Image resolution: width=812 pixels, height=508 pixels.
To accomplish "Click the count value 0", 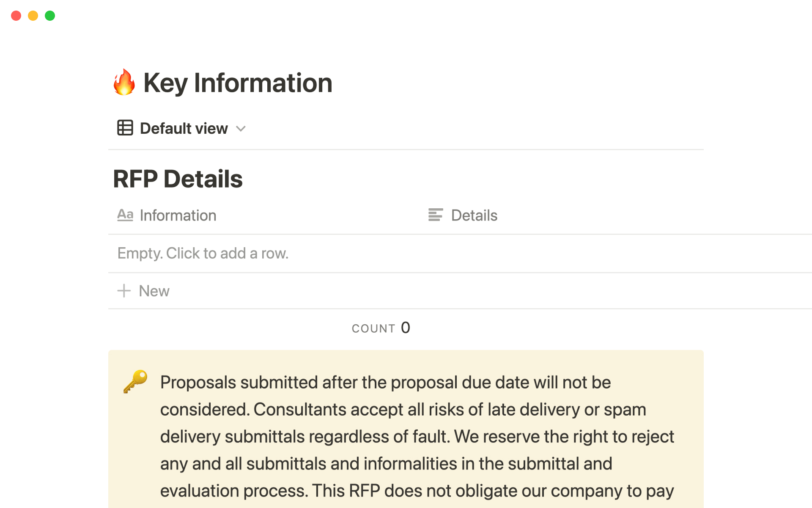I will coord(406,328).
